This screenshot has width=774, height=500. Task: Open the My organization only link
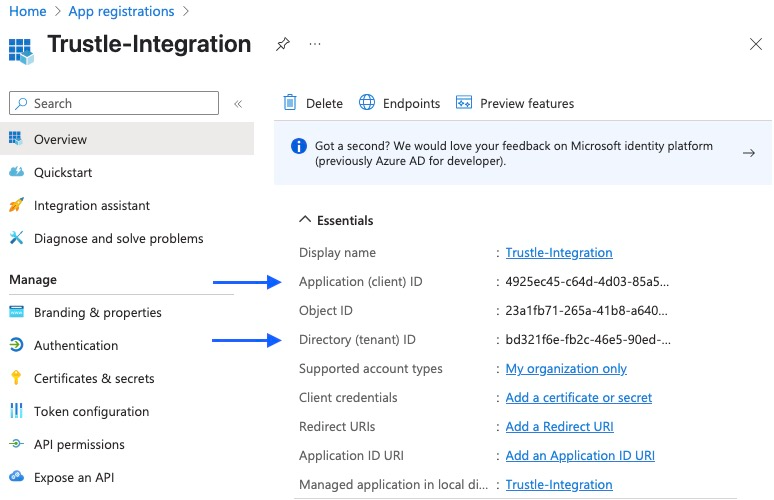tap(566, 368)
